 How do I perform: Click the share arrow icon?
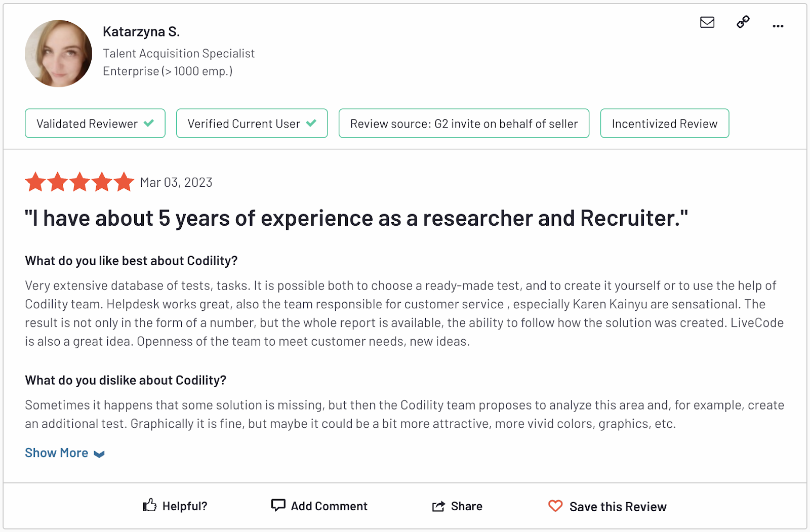438,506
